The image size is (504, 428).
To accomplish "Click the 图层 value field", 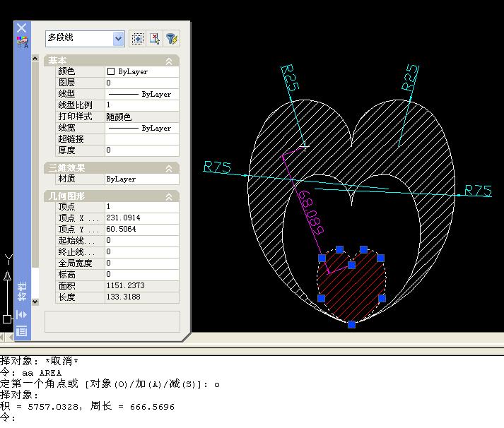I will [142, 83].
